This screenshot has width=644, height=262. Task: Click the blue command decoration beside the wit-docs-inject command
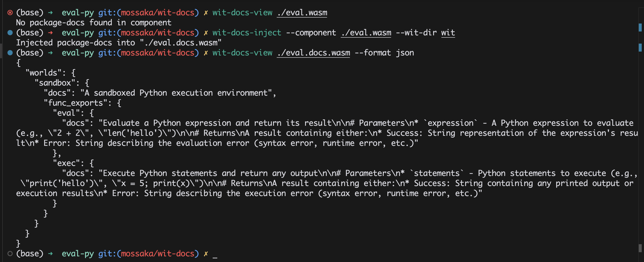point(10,33)
